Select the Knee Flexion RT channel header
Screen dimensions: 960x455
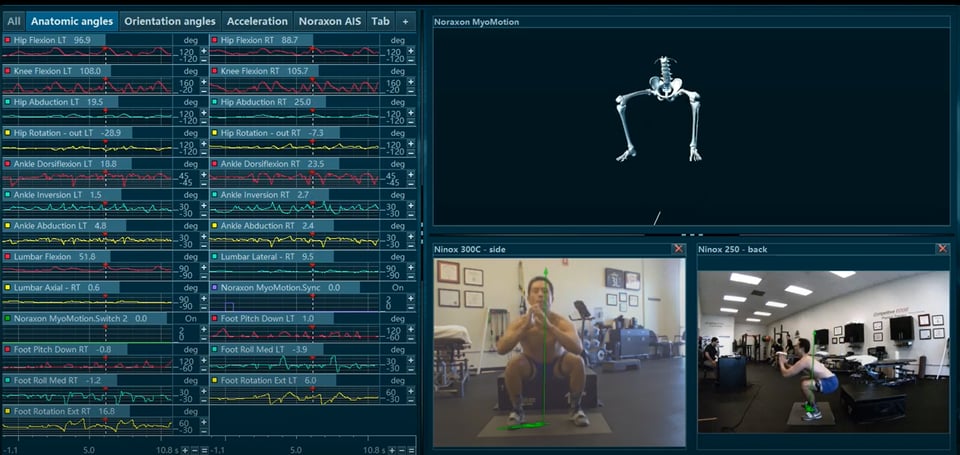click(x=264, y=71)
